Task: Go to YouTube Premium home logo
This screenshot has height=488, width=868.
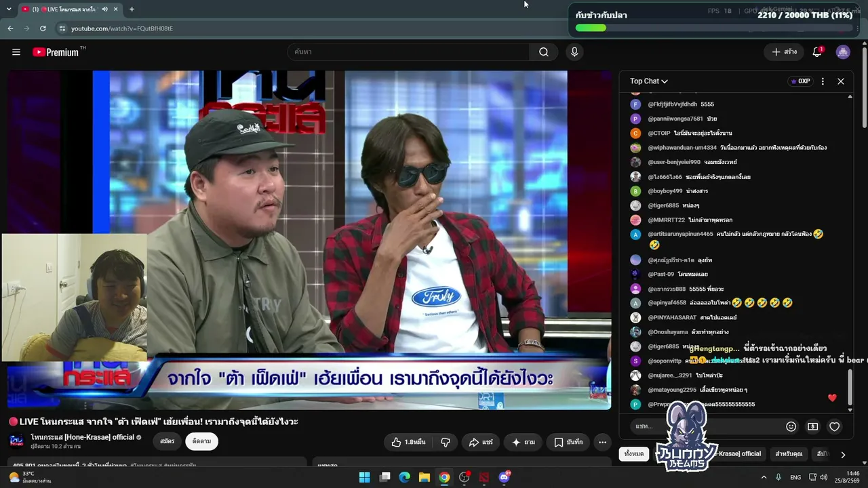Action: 56,52
